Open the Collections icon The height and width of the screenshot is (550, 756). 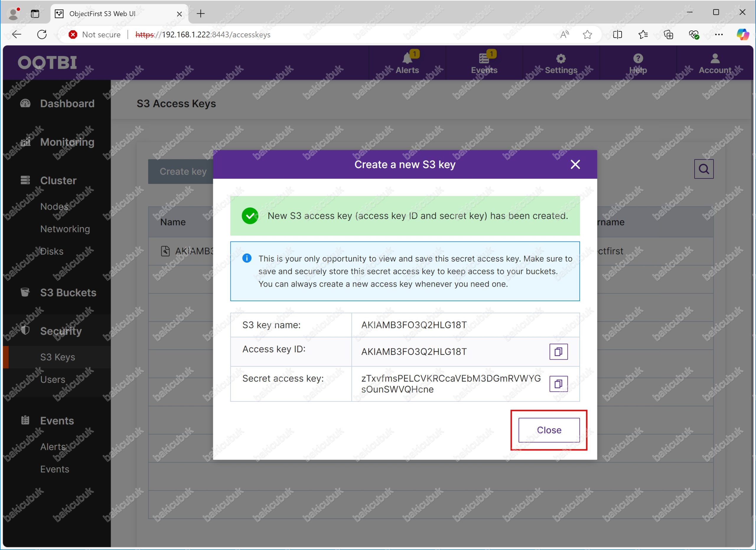(x=668, y=34)
